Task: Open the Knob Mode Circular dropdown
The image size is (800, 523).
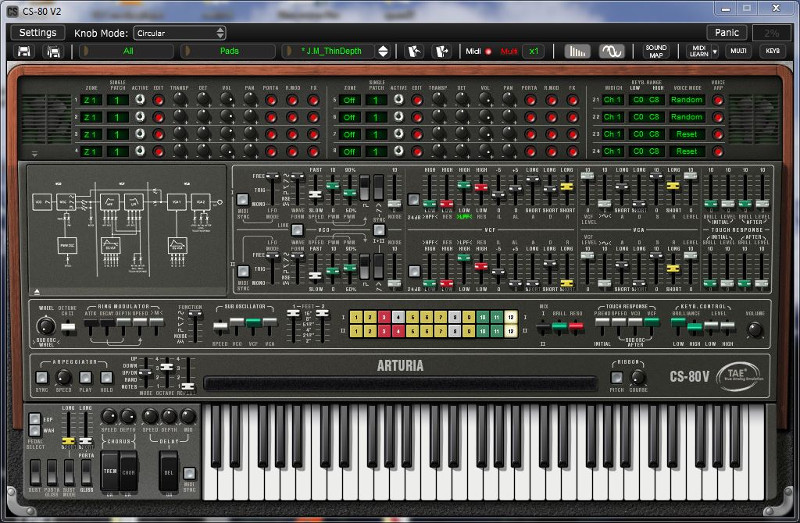Action: coord(180,33)
